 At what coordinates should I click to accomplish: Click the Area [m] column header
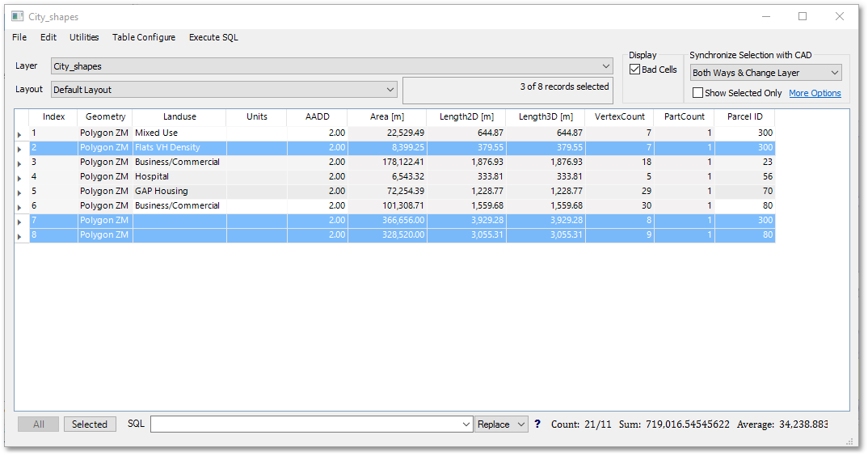387,117
